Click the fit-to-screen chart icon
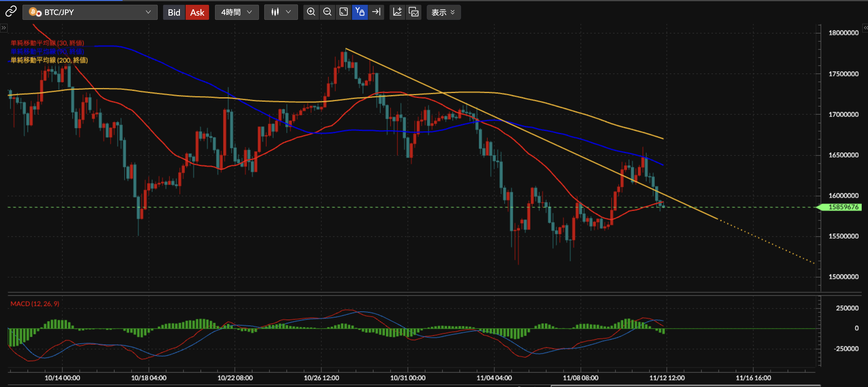The image size is (868, 387). coord(343,12)
